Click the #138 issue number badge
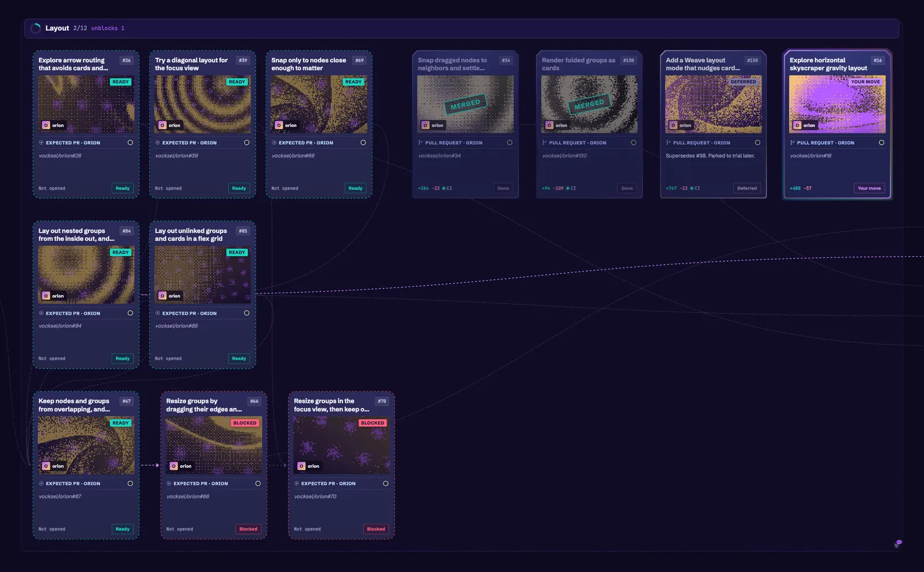Screen dimensions: 924x572 (628, 60)
